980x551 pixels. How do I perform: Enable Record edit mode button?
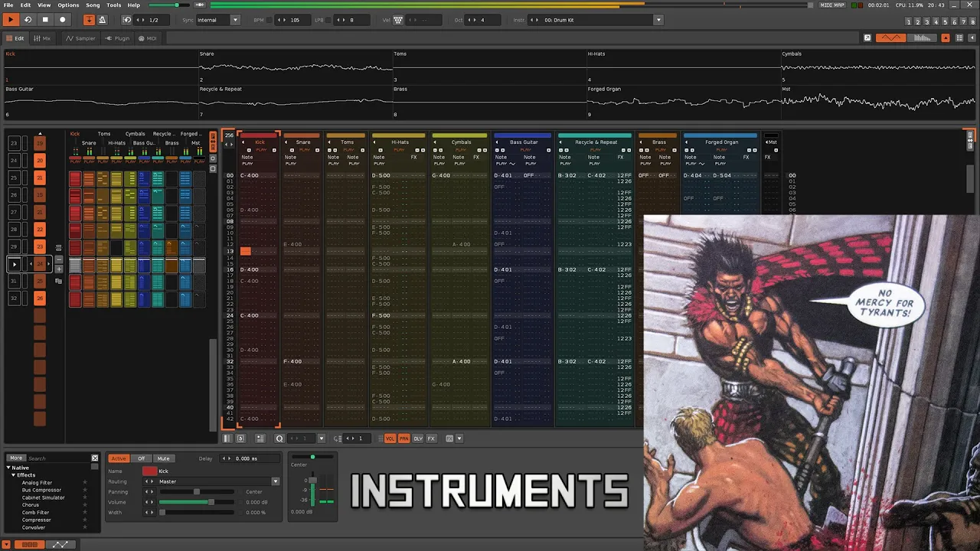[63, 20]
